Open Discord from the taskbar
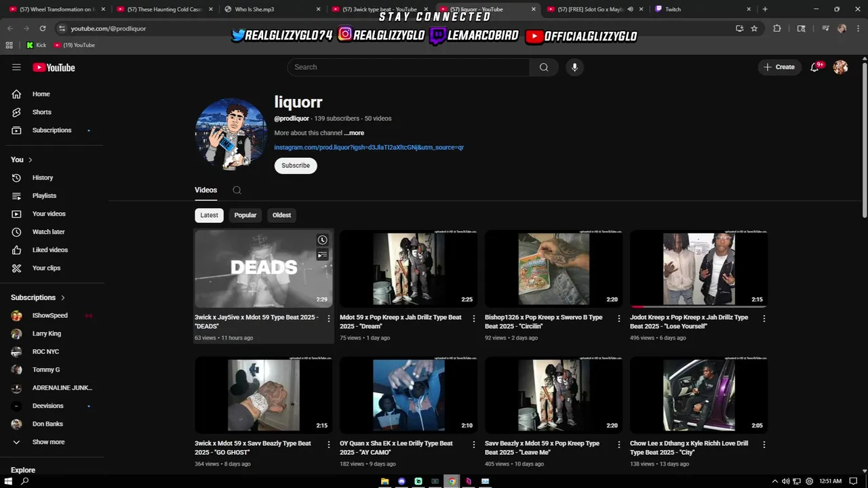Viewport: 868px width, 488px height. coord(401,481)
